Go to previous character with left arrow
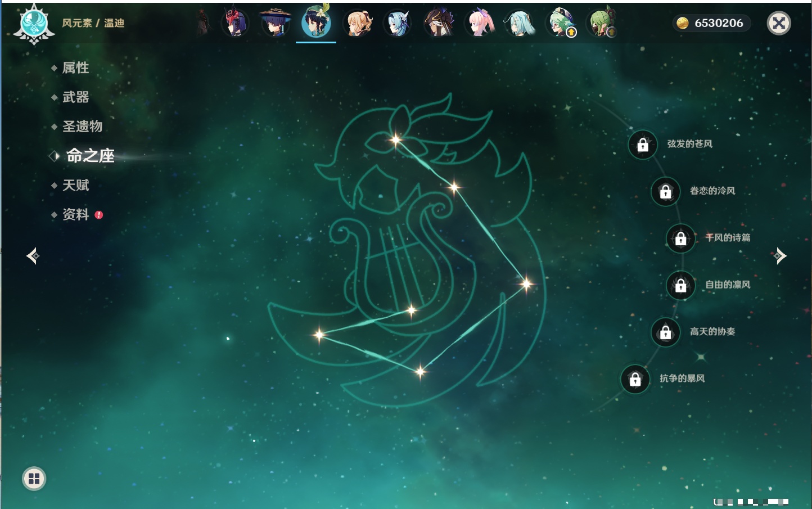Screen dimensions: 812x509 tap(33, 256)
